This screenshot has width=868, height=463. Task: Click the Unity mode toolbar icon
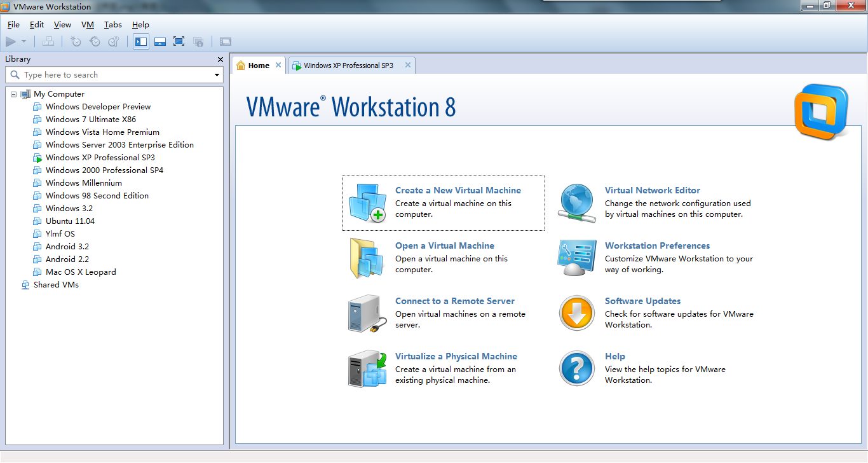pyautogui.click(x=198, y=41)
